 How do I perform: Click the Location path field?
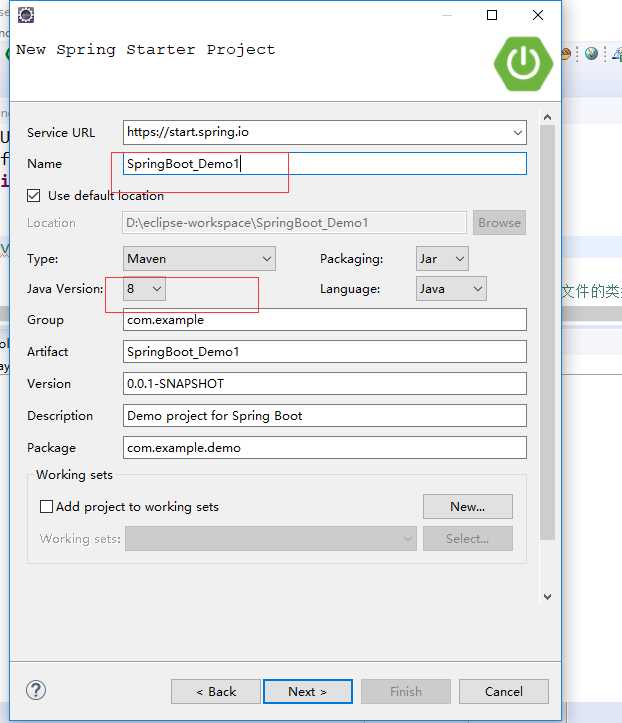(295, 223)
